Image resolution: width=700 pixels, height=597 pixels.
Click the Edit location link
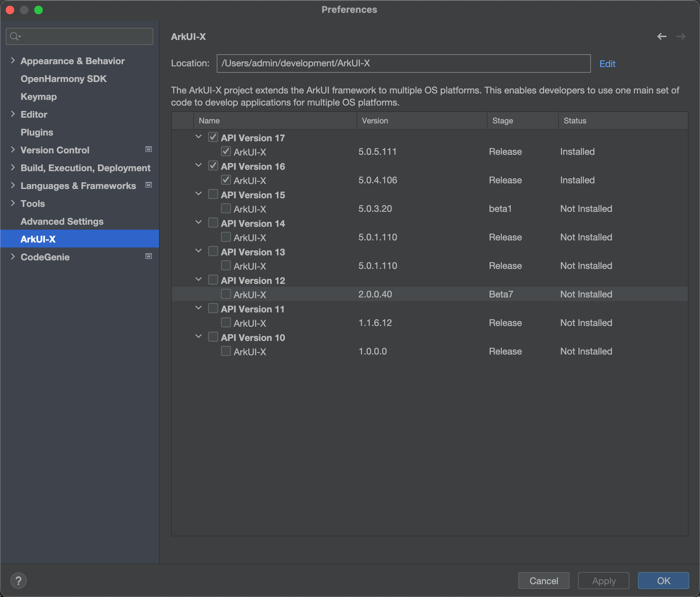click(607, 64)
